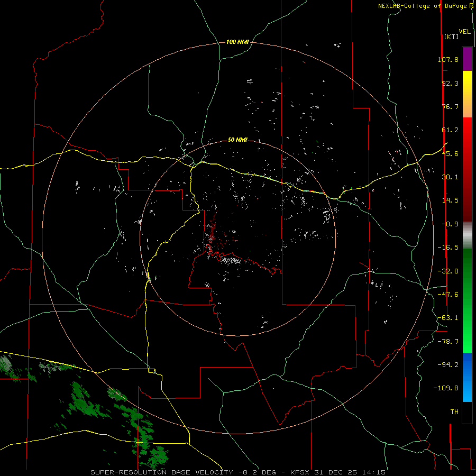This screenshot has height=476, width=476.
Task: Click the "14.5" legend value
Action: click(x=450, y=200)
